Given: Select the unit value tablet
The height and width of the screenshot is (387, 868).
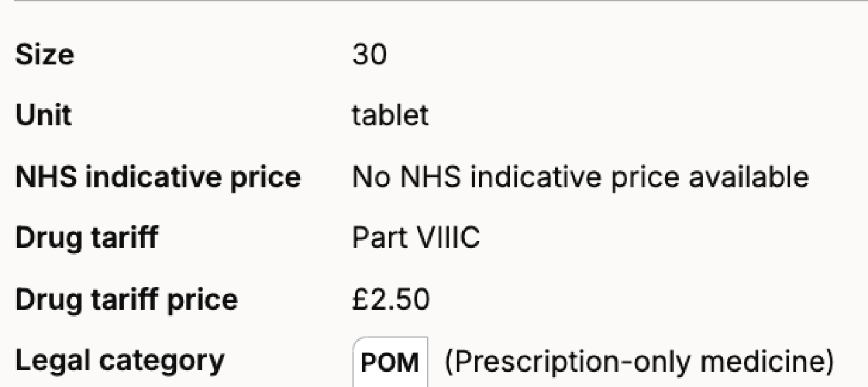Looking at the screenshot, I should pos(390,116).
